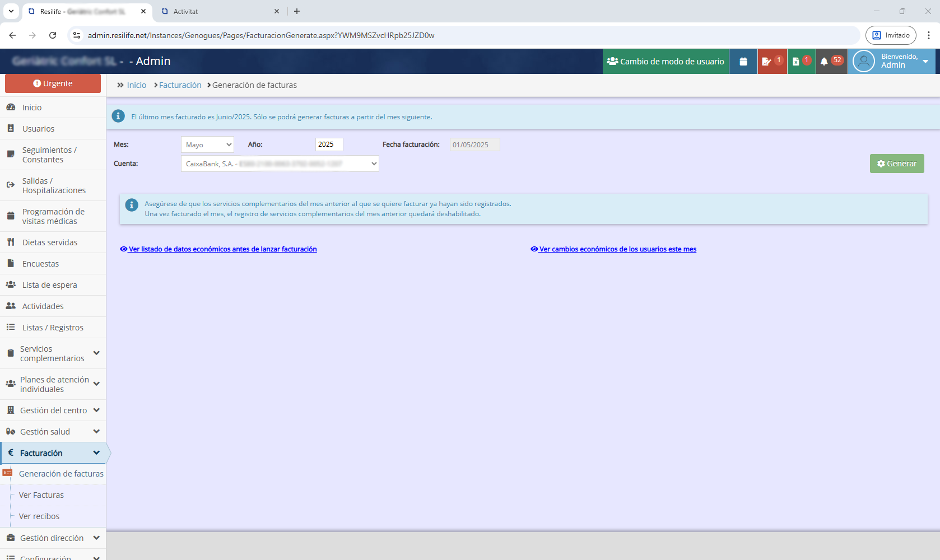This screenshot has width=940, height=560.
Task: Click the Listas / Registros list icon
Action: (x=11, y=327)
